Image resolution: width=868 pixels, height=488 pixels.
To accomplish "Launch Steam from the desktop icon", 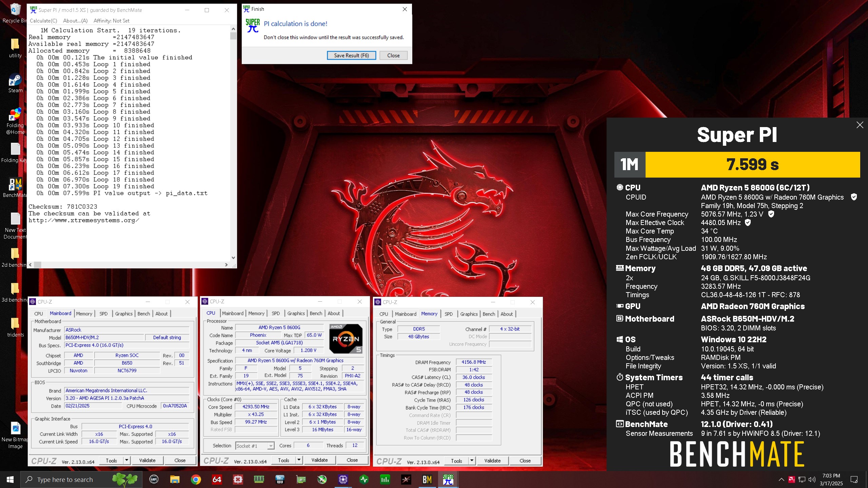I will tap(15, 83).
